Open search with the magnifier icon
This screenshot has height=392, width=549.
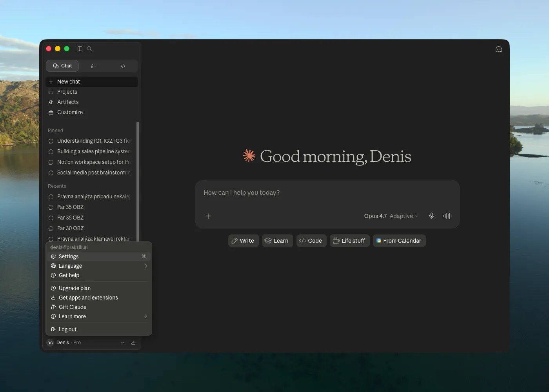89,49
